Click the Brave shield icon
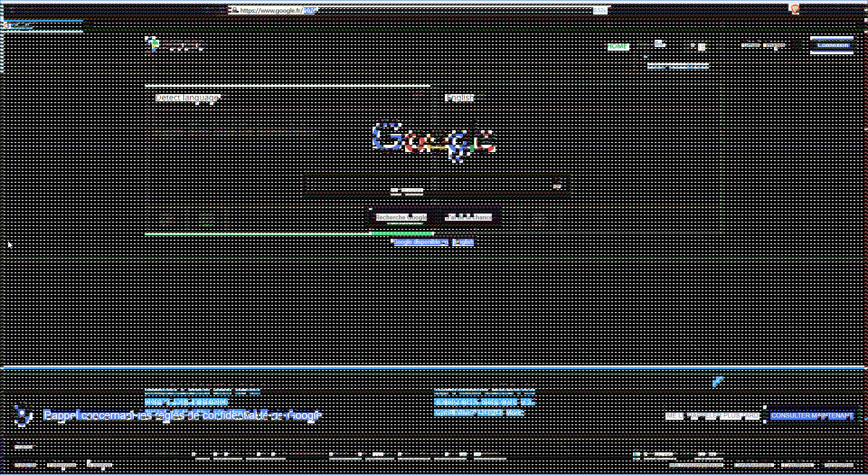 795,9
